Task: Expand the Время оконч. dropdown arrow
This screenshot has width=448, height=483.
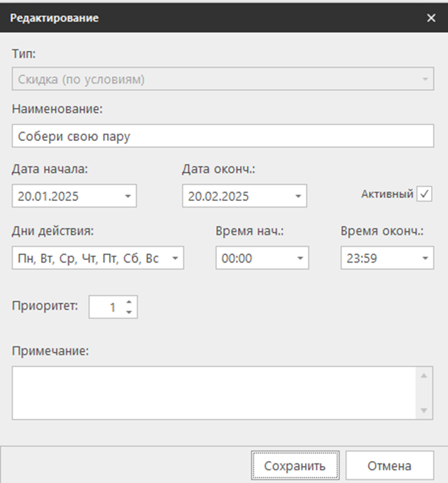Action: (425, 258)
